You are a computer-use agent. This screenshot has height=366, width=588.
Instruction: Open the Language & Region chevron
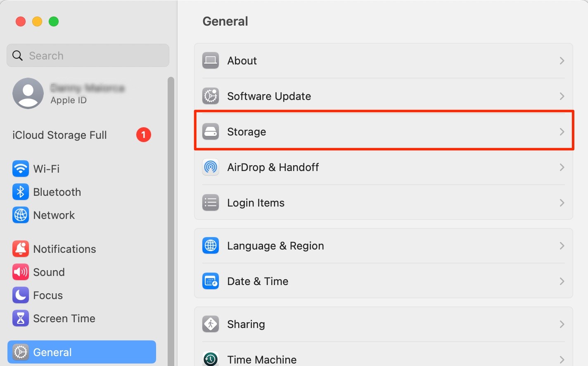[x=562, y=246]
